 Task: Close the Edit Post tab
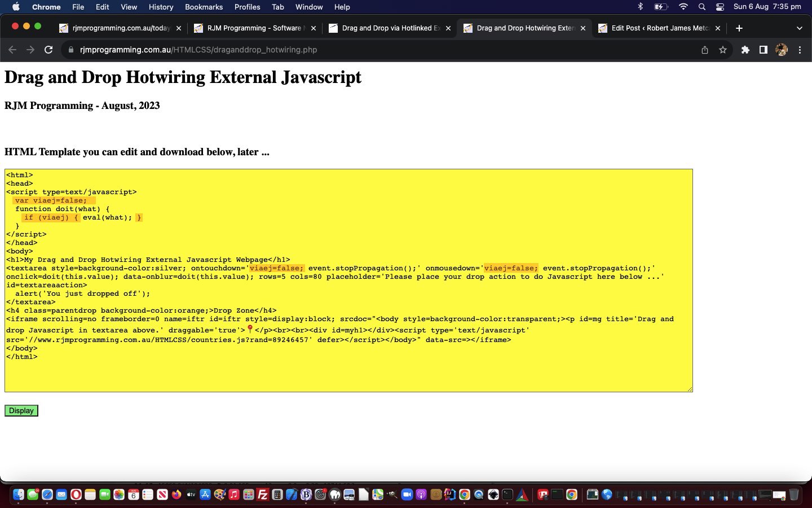(x=718, y=28)
